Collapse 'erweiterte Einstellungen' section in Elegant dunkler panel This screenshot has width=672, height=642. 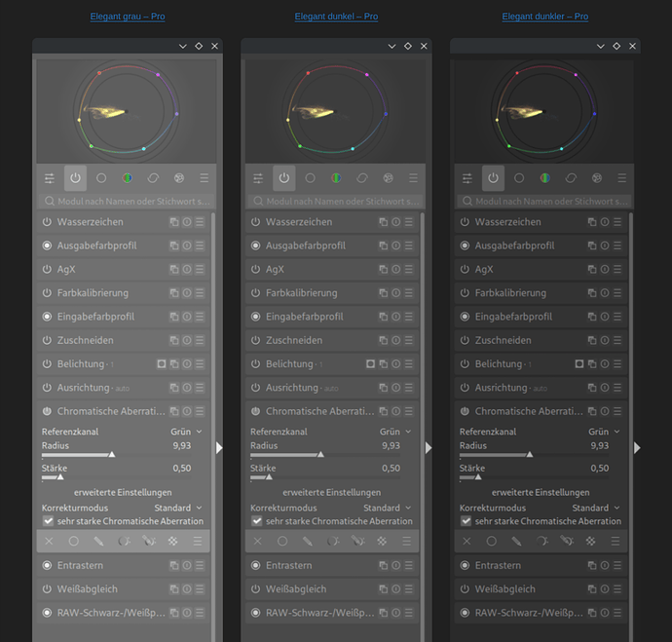[x=541, y=493]
